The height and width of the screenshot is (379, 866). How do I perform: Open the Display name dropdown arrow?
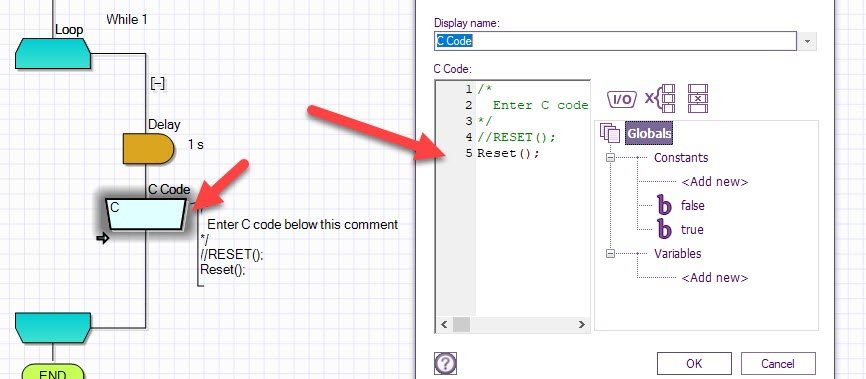pos(807,41)
